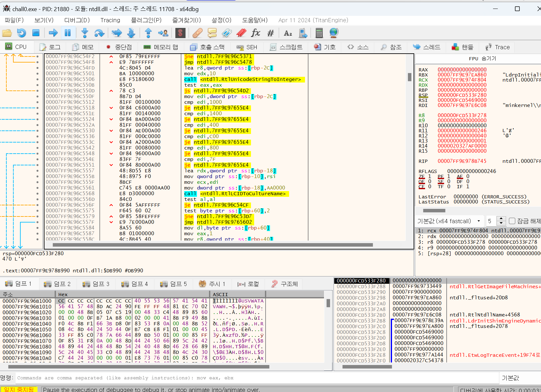Open the Tracing menu
This screenshot has width=541, height=392.
pos(110,20)
